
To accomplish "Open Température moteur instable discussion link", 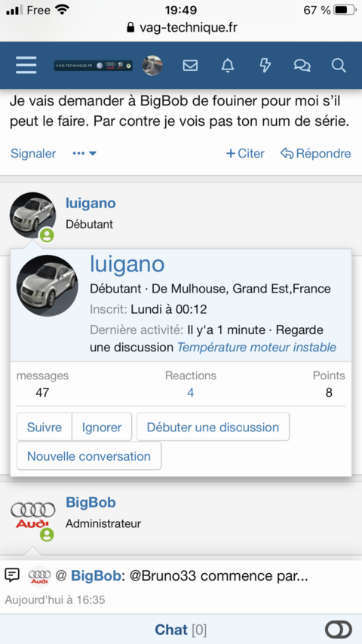I will pos(256,348).
